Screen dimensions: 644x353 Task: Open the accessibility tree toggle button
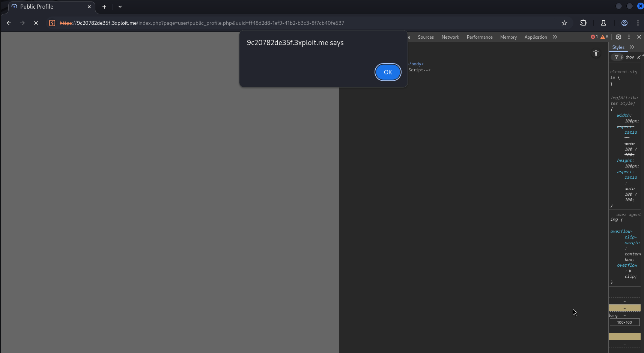coord(596,53)
